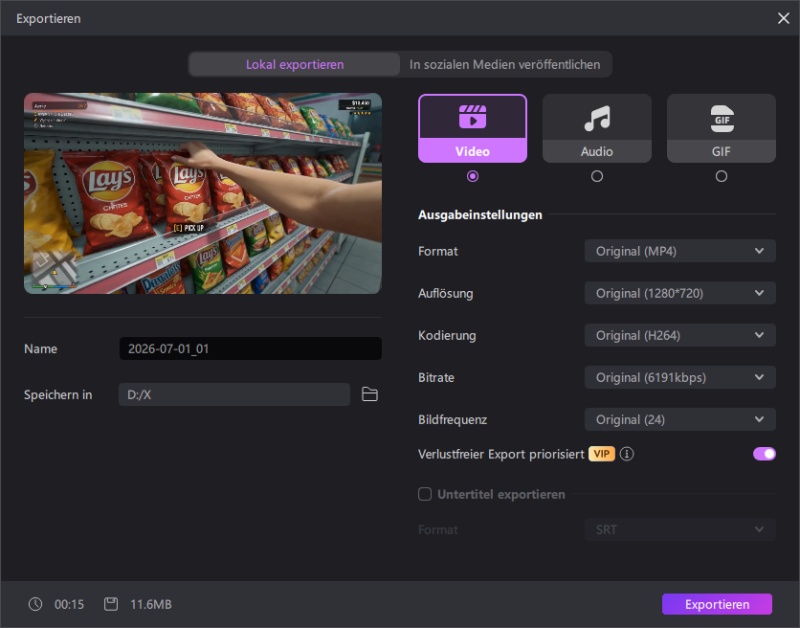800x628 pixels.
Task: Click the 11.6MB file size text
Action: (x=151, y=605)
